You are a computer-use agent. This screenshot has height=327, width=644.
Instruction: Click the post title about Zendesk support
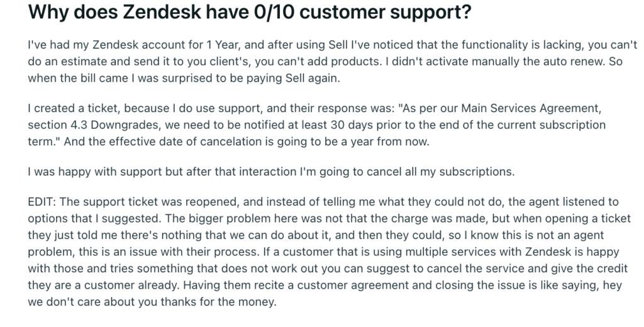coord(249,13)
